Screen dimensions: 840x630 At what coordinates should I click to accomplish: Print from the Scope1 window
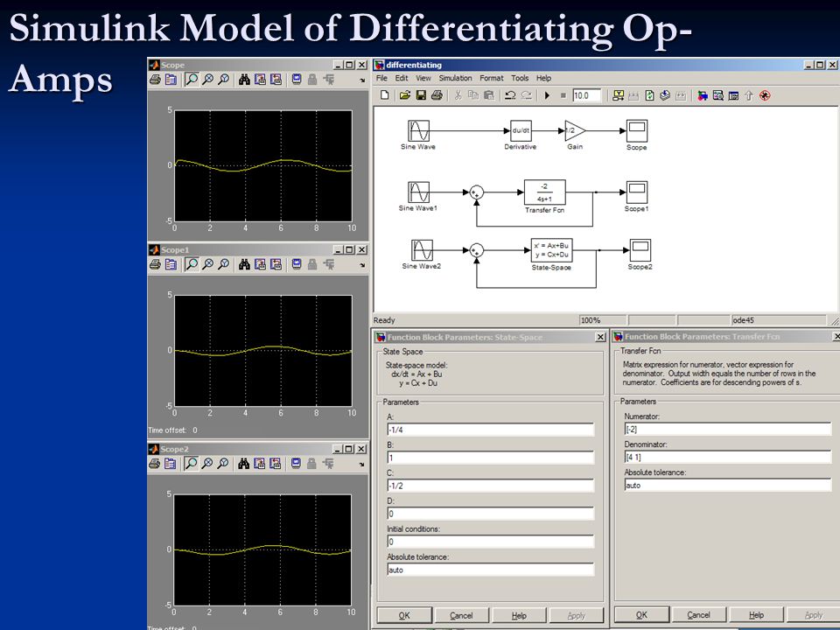click(156, 264)
